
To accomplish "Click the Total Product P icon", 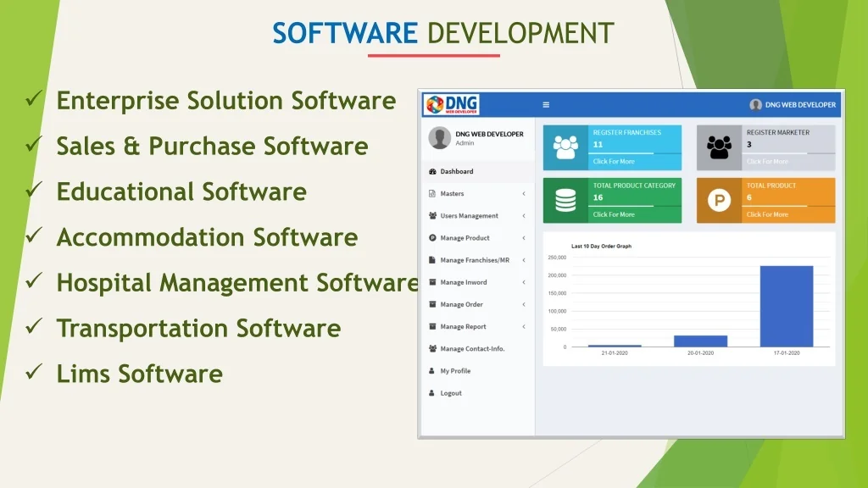I will point(719,201).
